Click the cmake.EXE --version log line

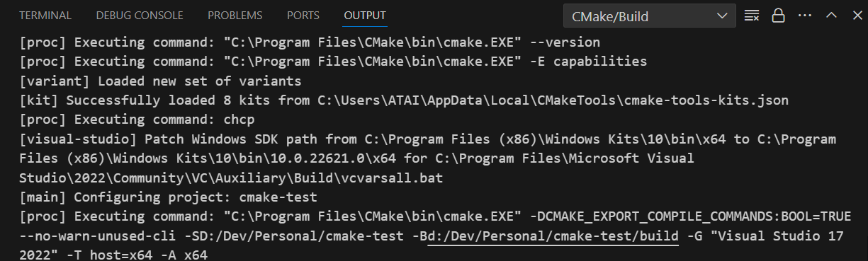(310, 42)
